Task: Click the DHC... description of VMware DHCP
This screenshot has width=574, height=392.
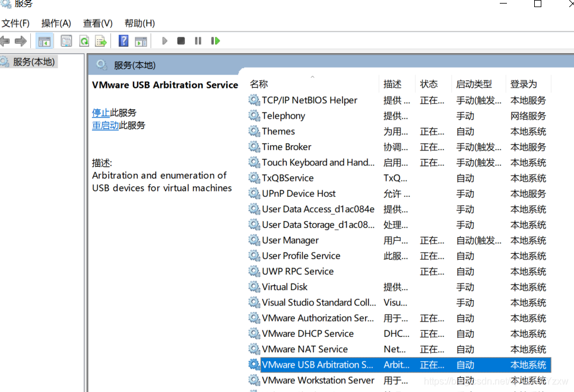Action: pos(397,333)
